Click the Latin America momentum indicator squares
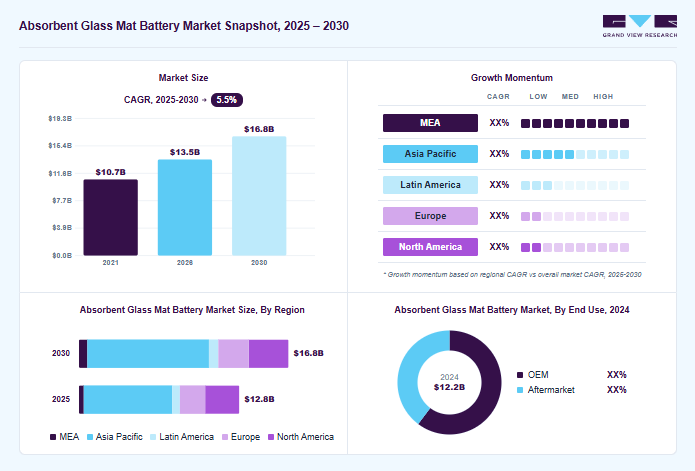The image size is (695, 471). [x=575, y=185]
